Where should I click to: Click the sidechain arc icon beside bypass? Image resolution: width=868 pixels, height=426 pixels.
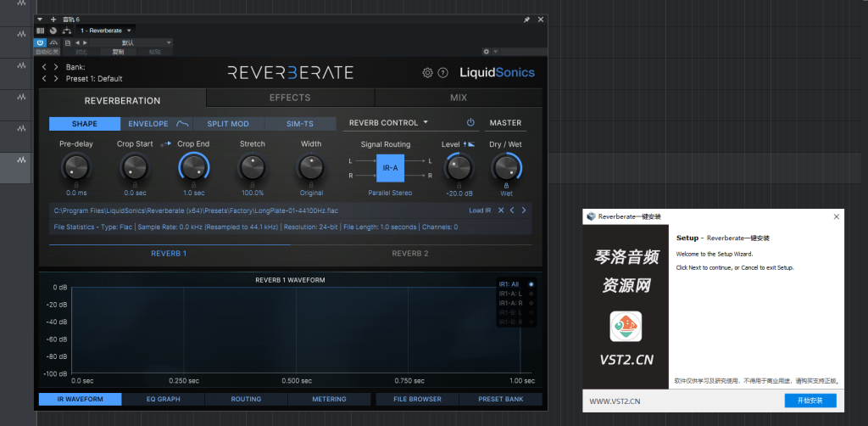pyautogui.click(x=53, y=42)
